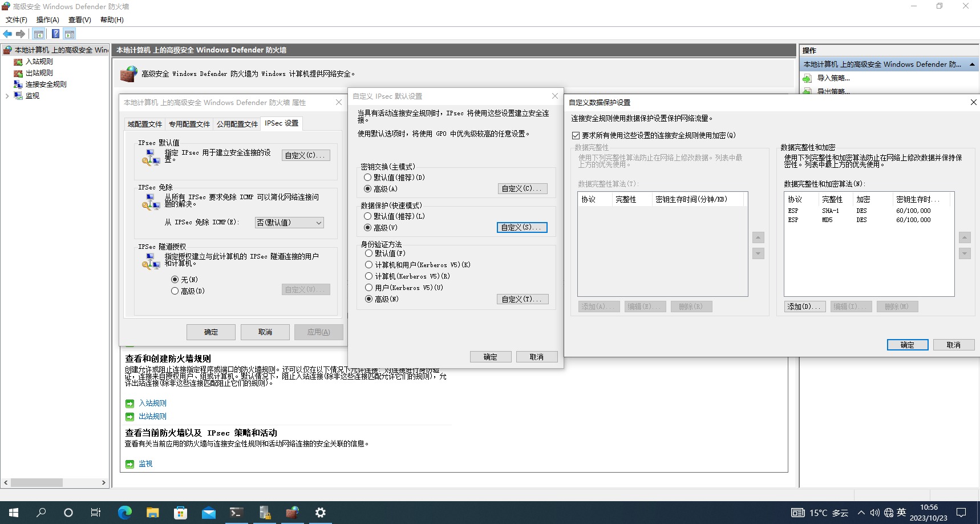Click 自定义(S) button for quick mode
The width and height of the screenshot is (980, 524).
(x=522, y=227)
